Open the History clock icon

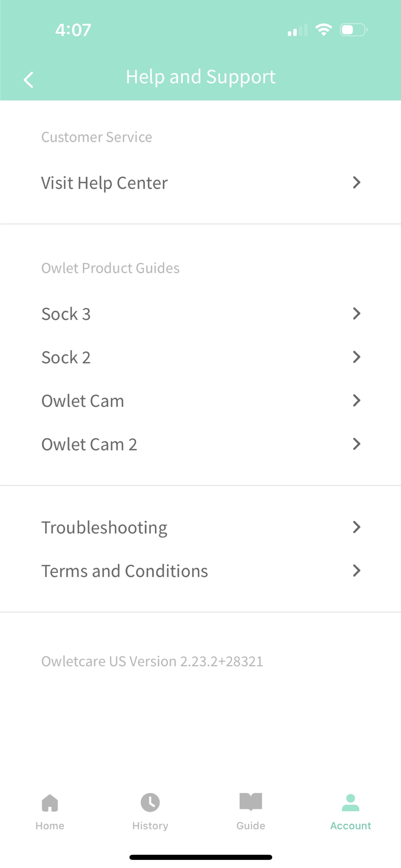pyautogui.click(x=150, y=803)
